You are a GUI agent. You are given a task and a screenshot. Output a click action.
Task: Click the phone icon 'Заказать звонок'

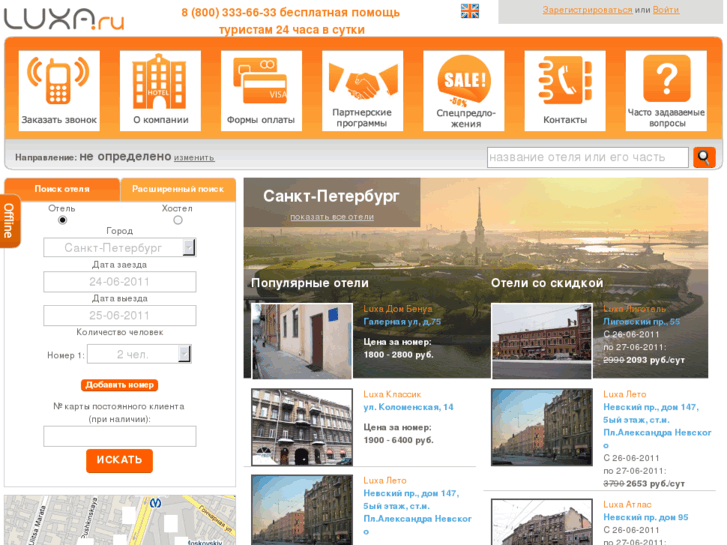click(x=59, y=91)
